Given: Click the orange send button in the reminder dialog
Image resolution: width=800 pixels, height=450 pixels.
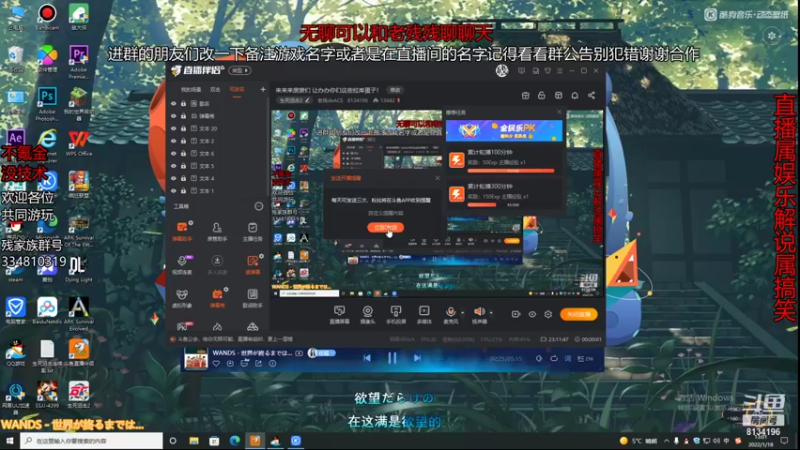Looking at the screenshot, I should [x=385, y=228].
